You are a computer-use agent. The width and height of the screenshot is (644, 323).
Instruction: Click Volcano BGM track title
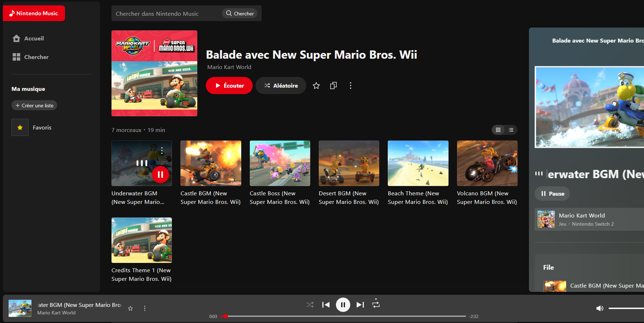pyautogui.click(x=487, y=197)
